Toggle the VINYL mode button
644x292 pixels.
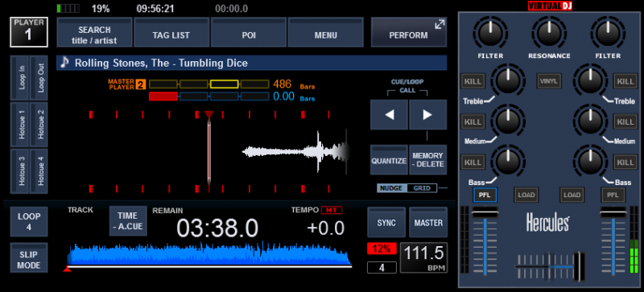coord(549,81)
